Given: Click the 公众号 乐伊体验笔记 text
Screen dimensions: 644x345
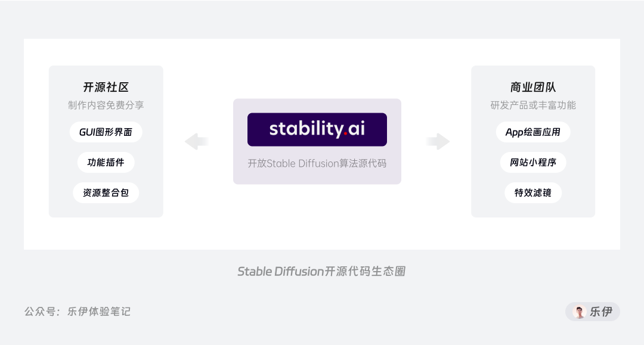Looking at the screenshot, I should [77, 312].
